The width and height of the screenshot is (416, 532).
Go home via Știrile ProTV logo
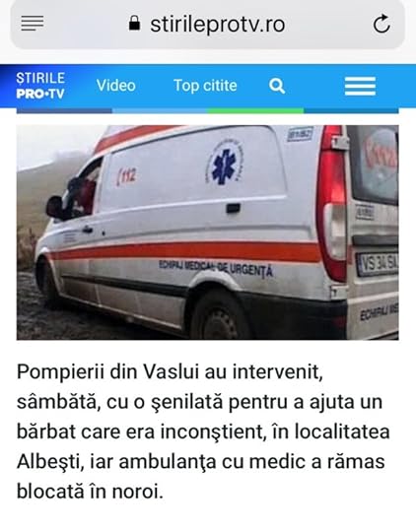(40, 86)
